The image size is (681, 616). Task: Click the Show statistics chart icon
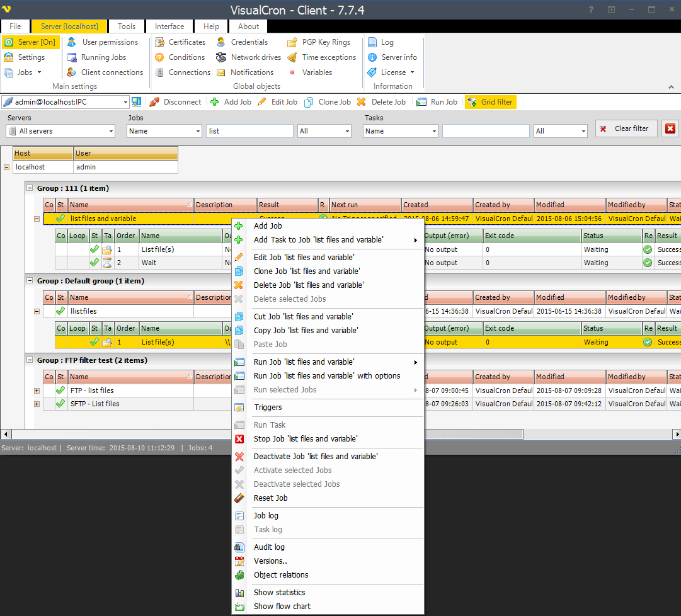(239, 593)
